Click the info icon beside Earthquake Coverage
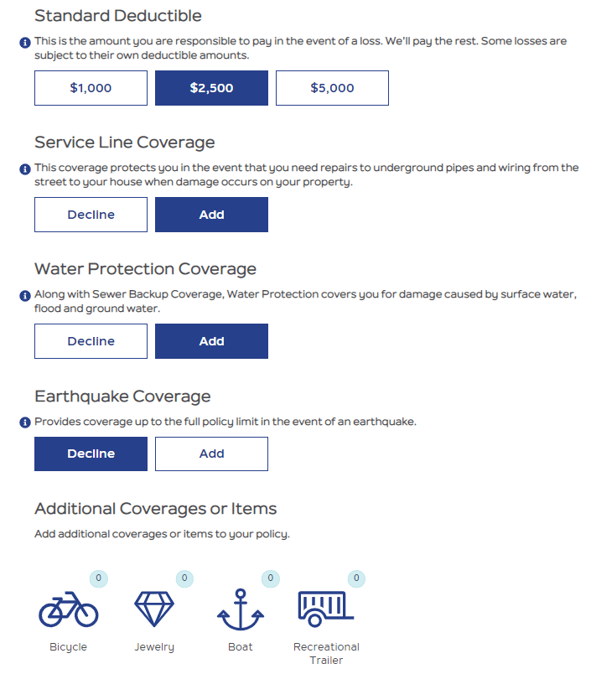The height and width of the screenshot is (700, 591). (23, 422)
